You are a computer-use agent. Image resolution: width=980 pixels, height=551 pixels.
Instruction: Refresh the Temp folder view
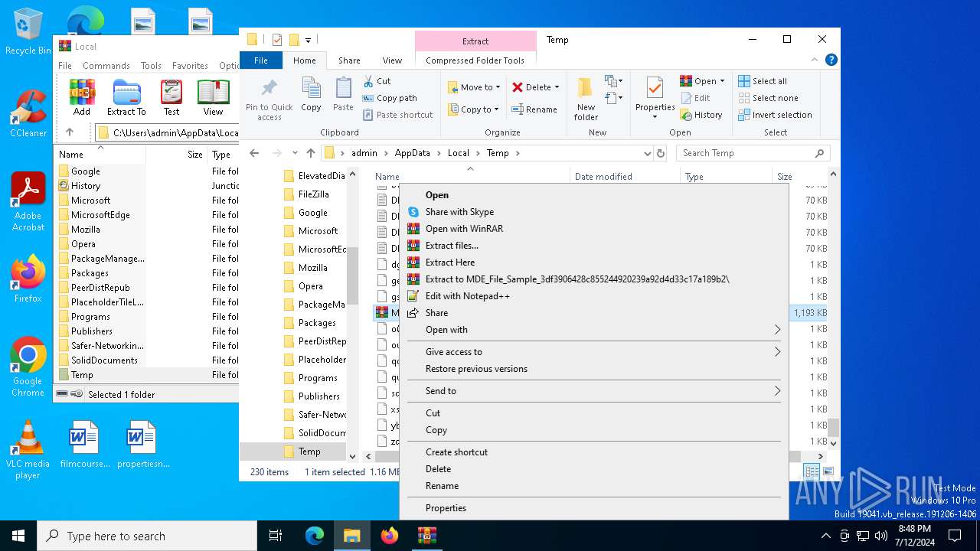coord(661,153)
